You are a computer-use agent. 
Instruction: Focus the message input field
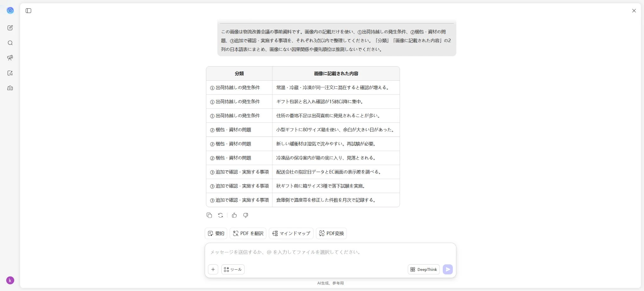pos(330,252)
